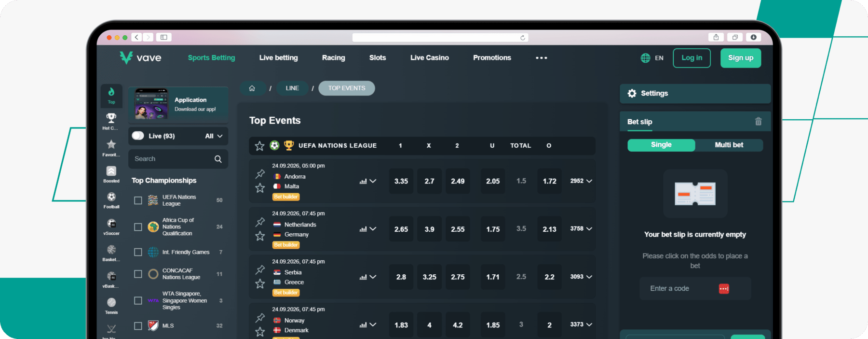Open the Top section flame icon
Image resolution: width=868 pixels, height=339 pixels.
[x=111, y=92]
